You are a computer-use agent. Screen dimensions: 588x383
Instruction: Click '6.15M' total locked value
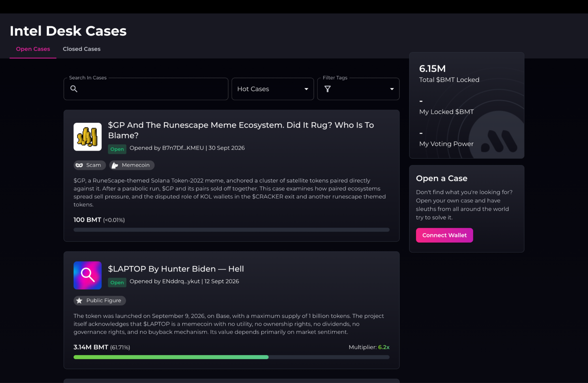pos(433,69)
